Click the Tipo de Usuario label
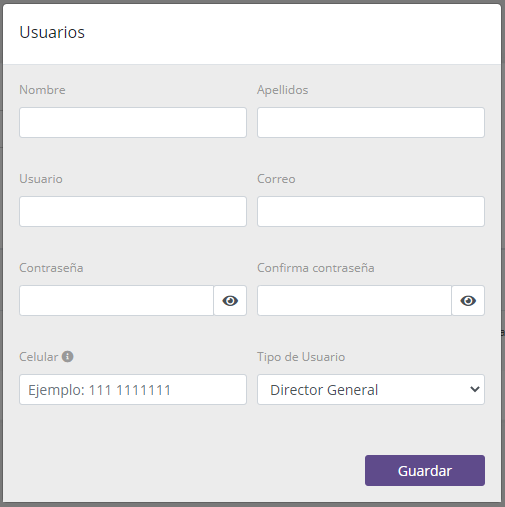Screen dimensions: 505x507 [301, 357]
